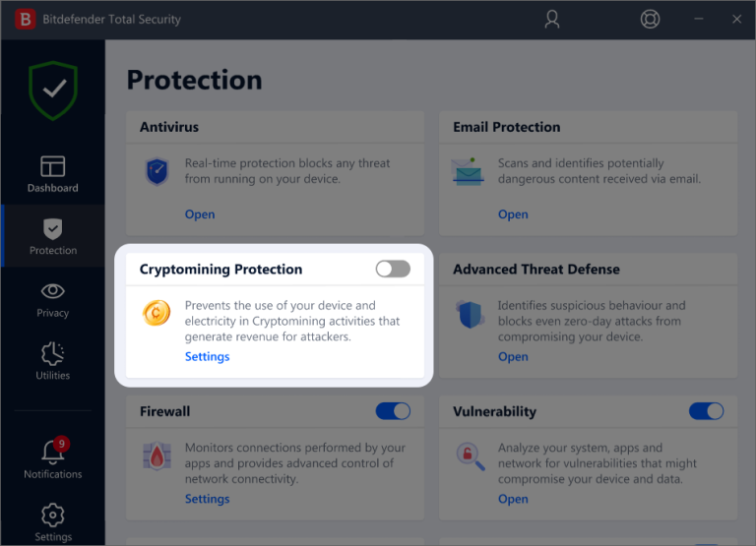Screen dimensions: 756x546
Task: Click the Antivirus shield icon
Action: tap(157, 171)
